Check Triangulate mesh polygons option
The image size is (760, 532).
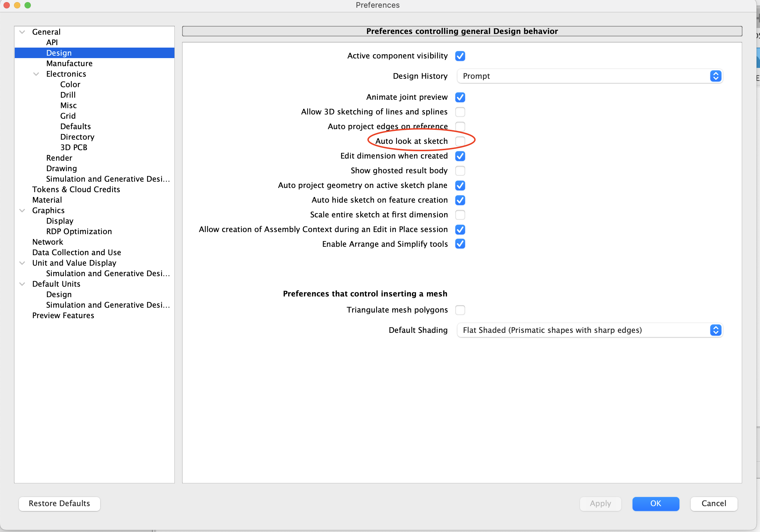[460, 310]
